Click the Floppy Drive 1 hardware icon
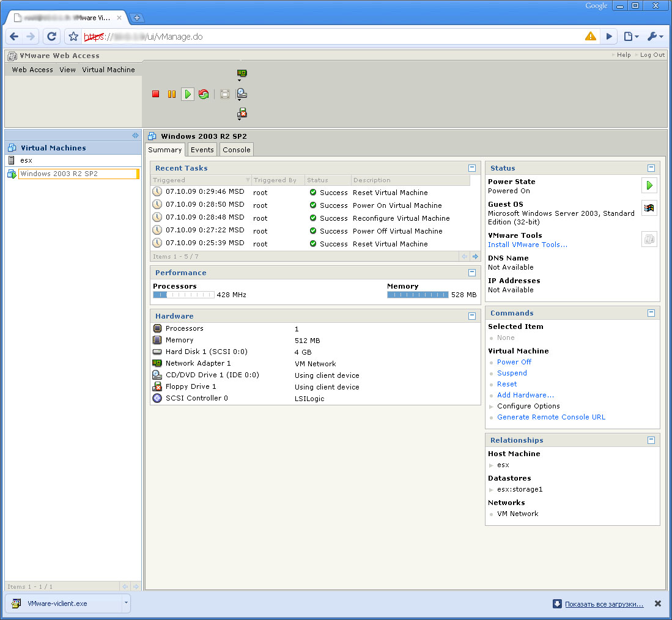 point(157,386)
